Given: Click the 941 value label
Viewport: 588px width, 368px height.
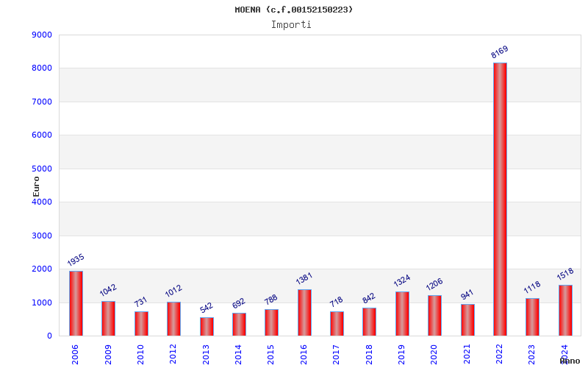Looking at the screenshot, I should pyautogui.click(x=467, y=294).
